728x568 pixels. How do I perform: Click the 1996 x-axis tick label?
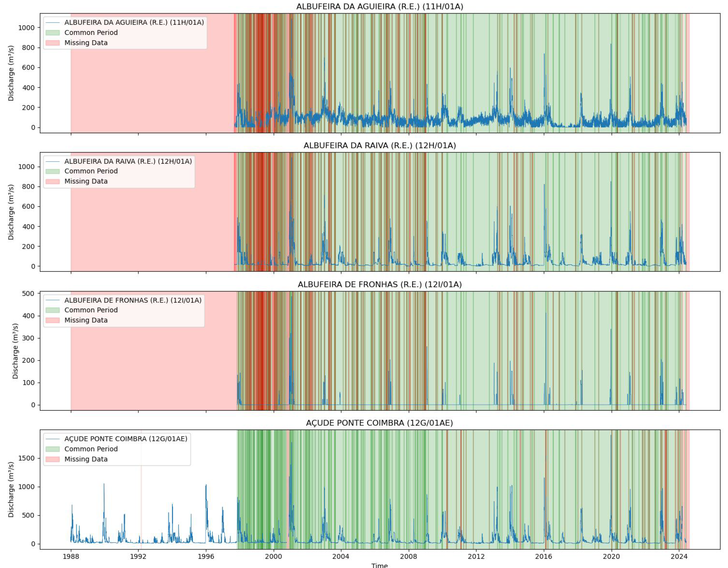click(206, 556)
